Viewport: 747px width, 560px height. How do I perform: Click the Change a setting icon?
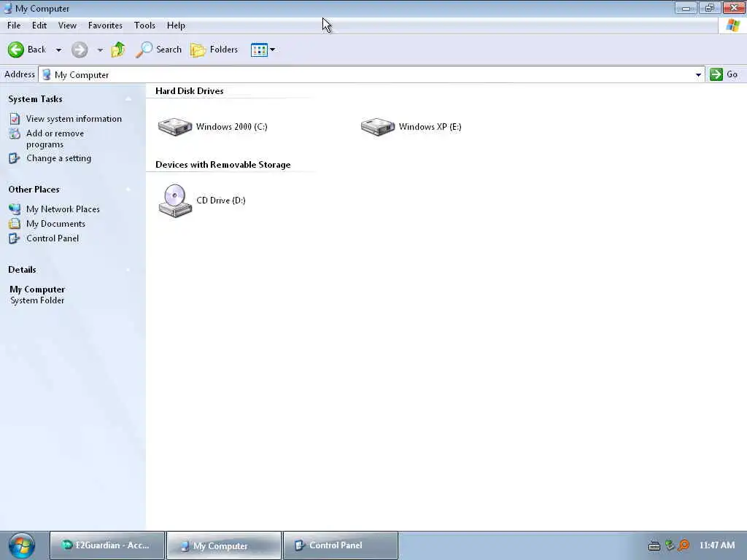[x=15, y=158]
